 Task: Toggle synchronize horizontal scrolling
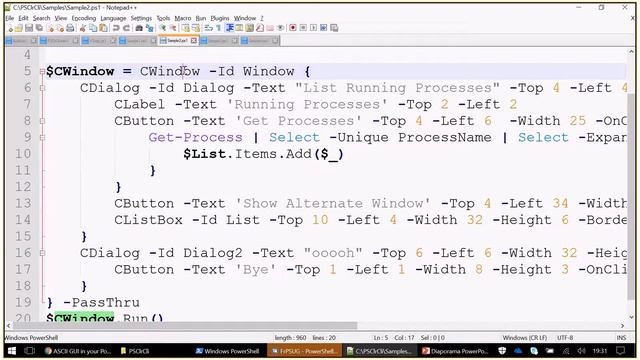click(196, 28)
